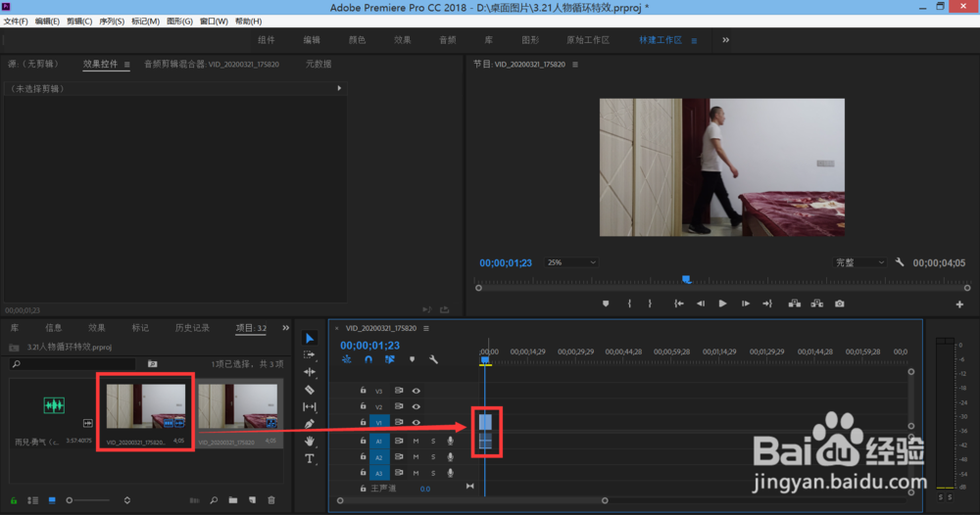Open the 序列(S) menu
This screenshot has height=515, width=980.
(112, 22)
